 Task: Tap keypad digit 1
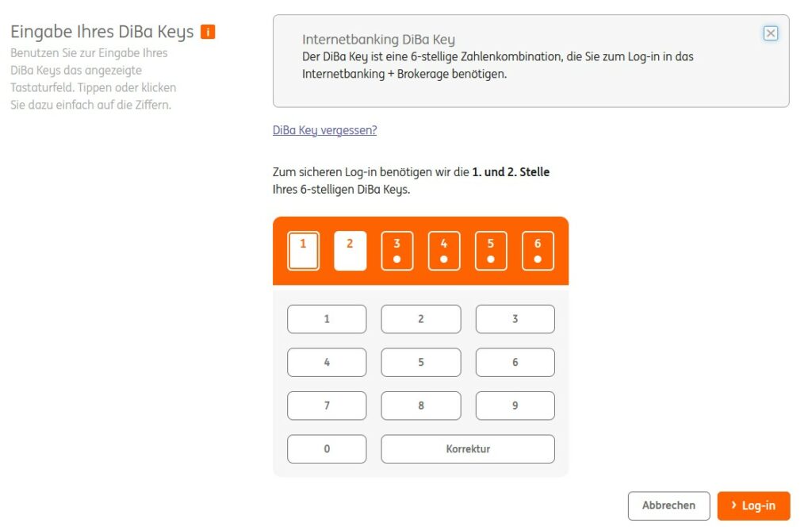pyautogui.click(x=327, y=319)
